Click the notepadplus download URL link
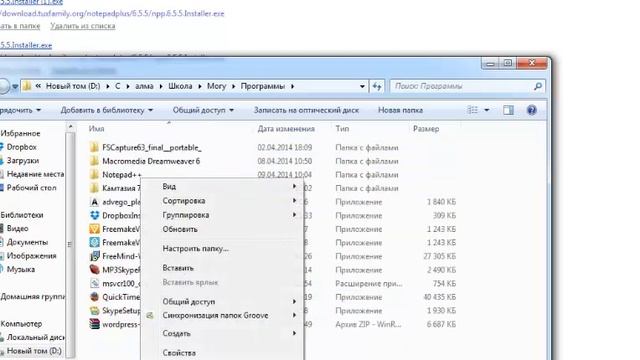 (x=112, y=13)
